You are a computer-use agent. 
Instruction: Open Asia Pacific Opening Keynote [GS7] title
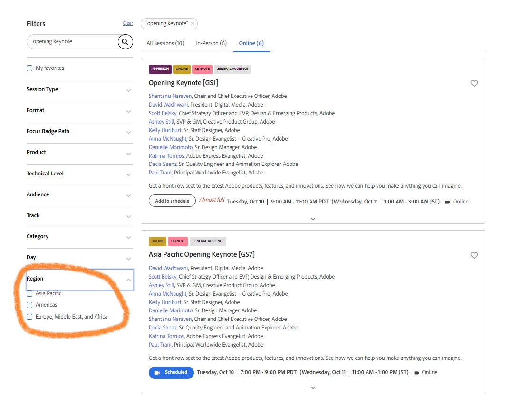pyautogui.click(x=202, y=254)
